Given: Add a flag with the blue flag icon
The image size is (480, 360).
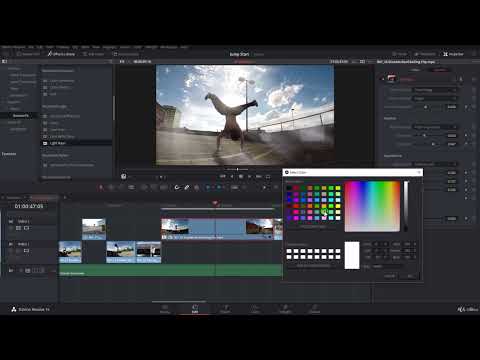Looking at the screenshot, I should click(x=208, y=187).
